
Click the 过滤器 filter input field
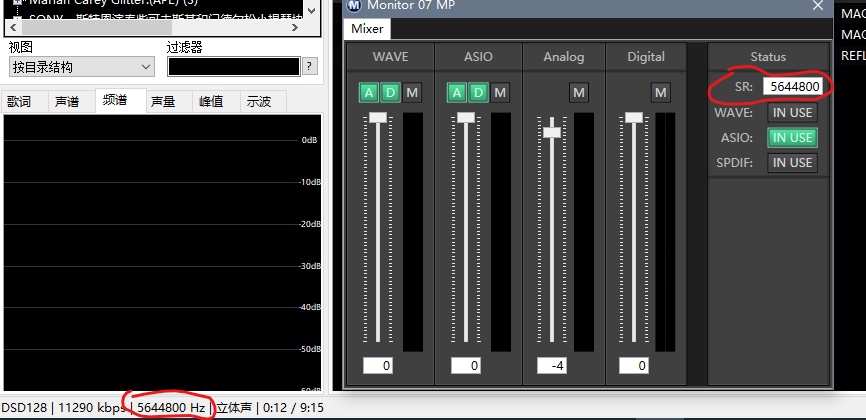tap(233, 67)
